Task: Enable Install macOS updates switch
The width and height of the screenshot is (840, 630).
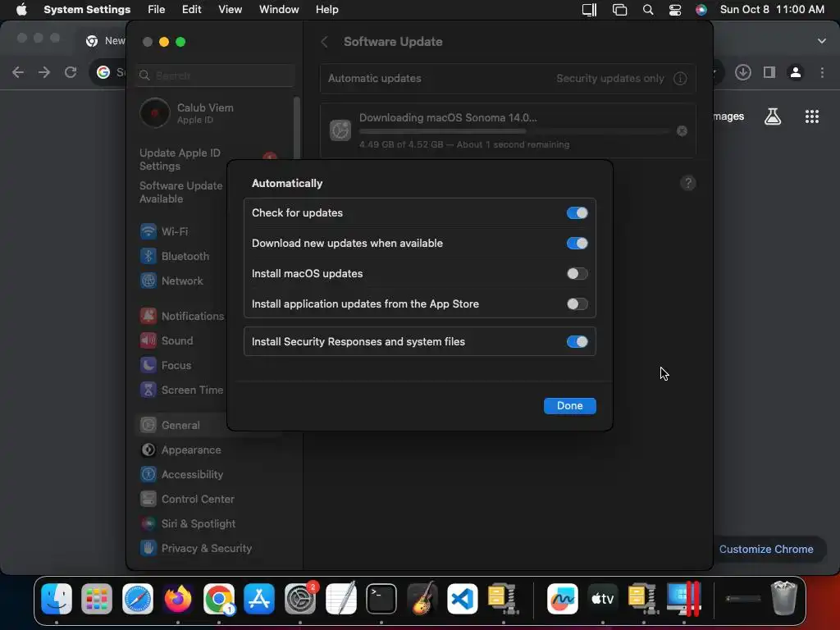Action: [x=577, y=274]
